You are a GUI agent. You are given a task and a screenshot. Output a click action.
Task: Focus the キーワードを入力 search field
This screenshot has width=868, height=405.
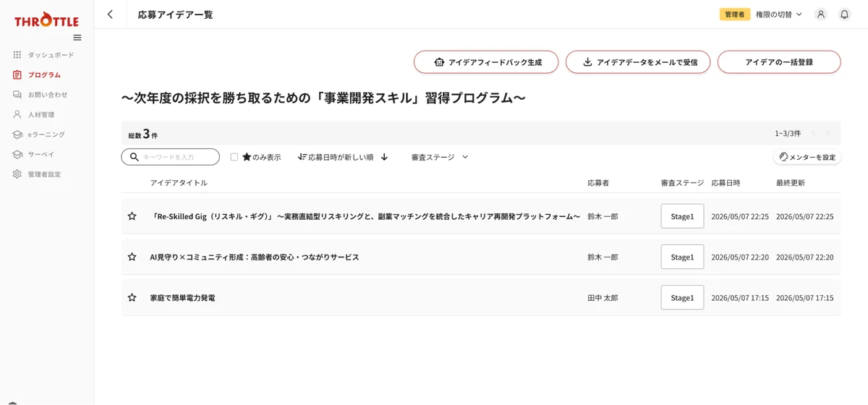[x=170, y=157]
